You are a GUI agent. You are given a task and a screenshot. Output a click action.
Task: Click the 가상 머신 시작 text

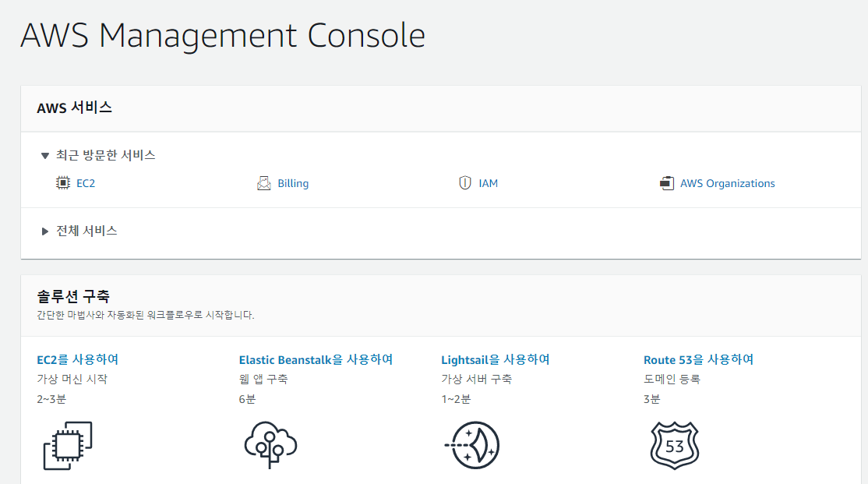(x=72, y=380)
